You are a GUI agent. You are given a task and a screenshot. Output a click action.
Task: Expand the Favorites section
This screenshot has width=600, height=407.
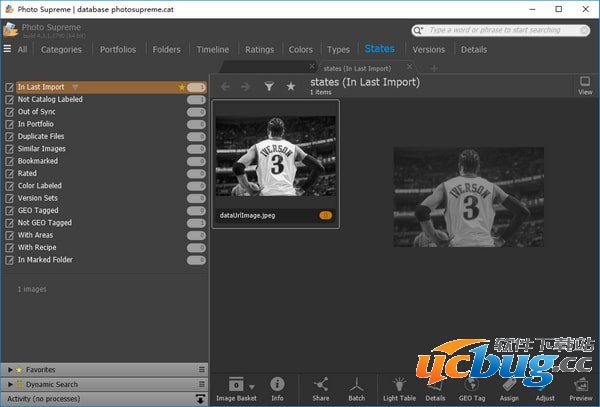coord(10,369)
